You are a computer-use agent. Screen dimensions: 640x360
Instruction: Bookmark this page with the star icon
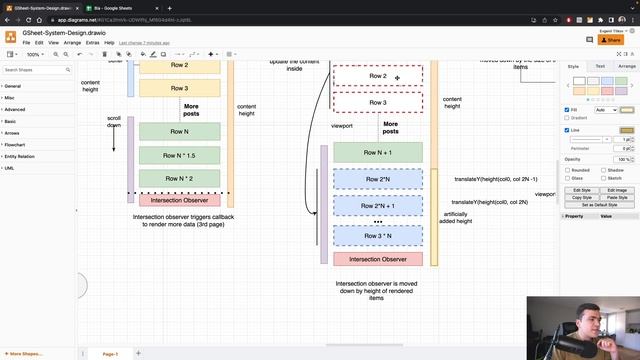(555, 20)
